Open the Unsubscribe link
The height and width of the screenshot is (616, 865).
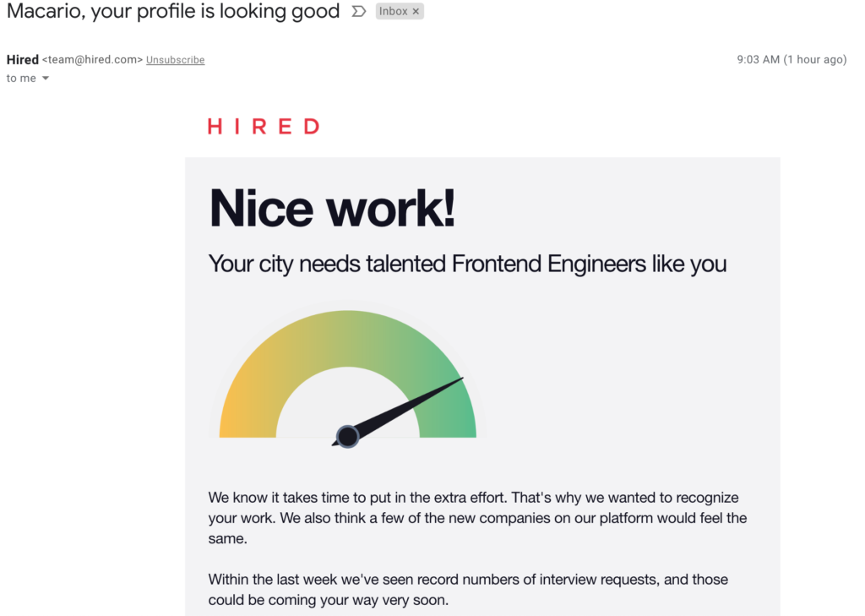click(x=176, y=60)
